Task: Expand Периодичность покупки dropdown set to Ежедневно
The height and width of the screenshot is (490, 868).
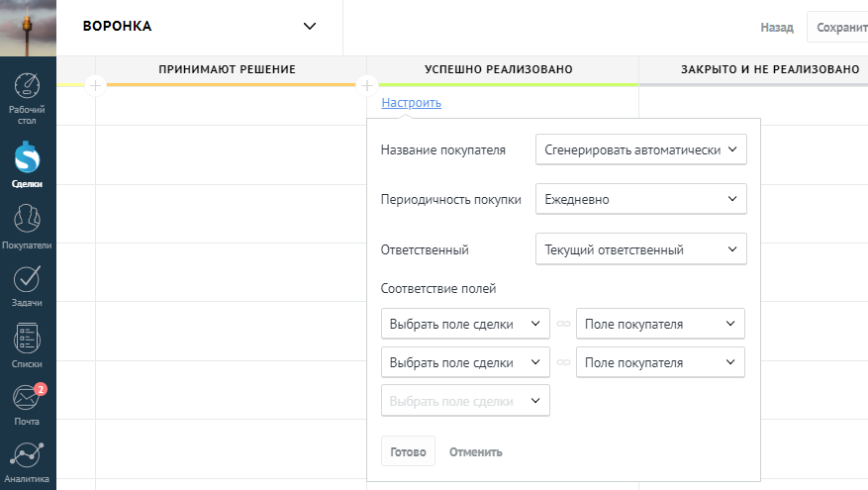Action: (640, 199)
